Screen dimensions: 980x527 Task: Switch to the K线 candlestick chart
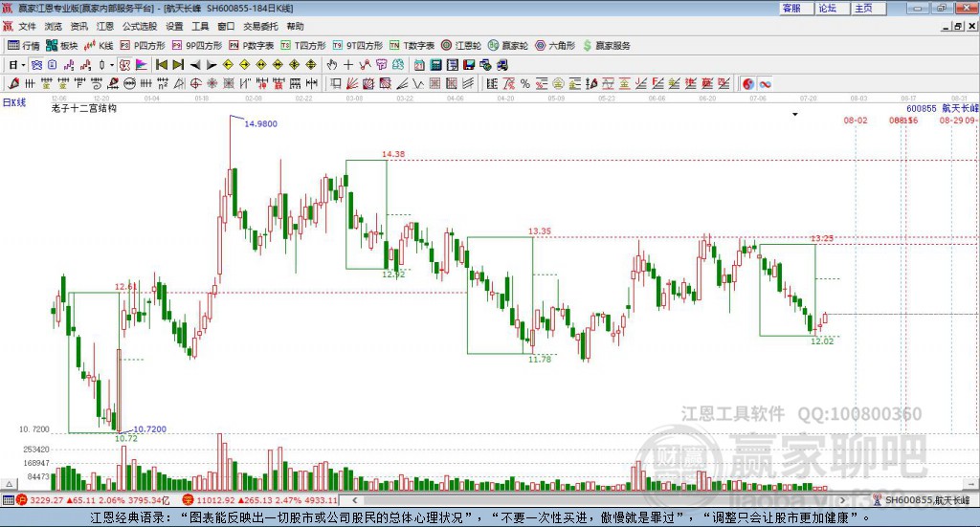99,46
